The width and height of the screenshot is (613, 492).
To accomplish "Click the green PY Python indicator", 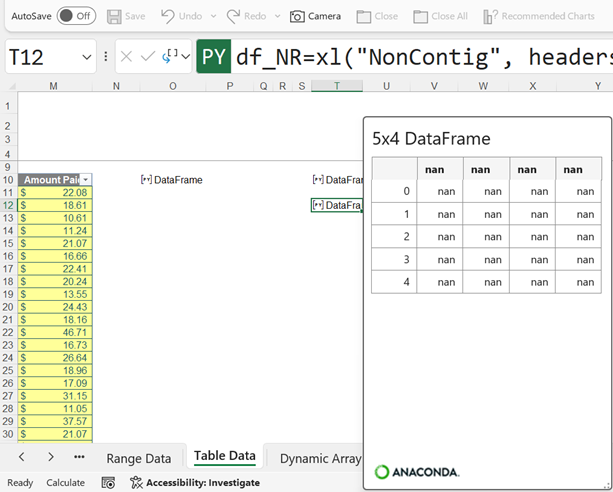I will point(213,57).
